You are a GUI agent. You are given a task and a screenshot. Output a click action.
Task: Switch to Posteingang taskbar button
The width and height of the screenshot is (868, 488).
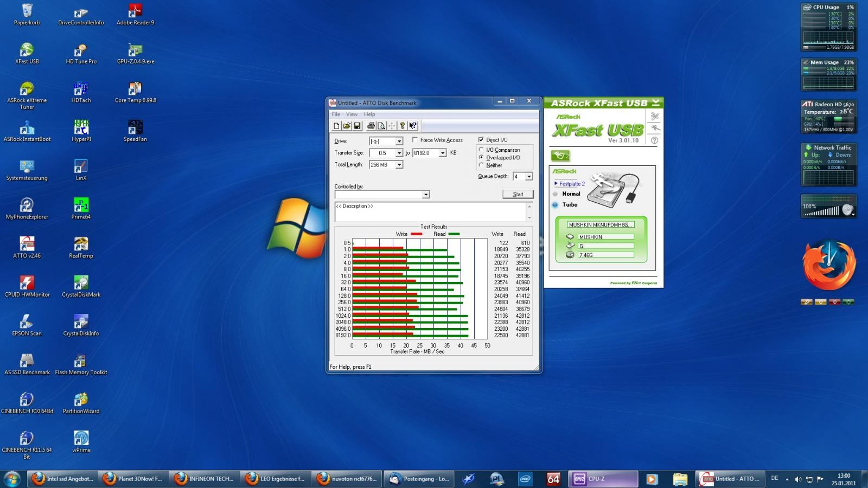click(419, 479)
